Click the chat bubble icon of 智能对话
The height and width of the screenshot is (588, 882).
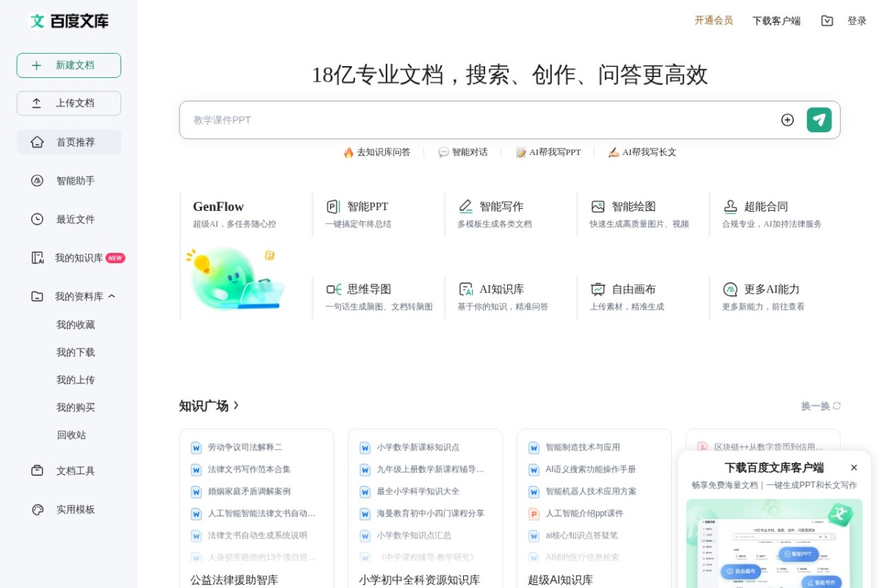tap(443, 152)
